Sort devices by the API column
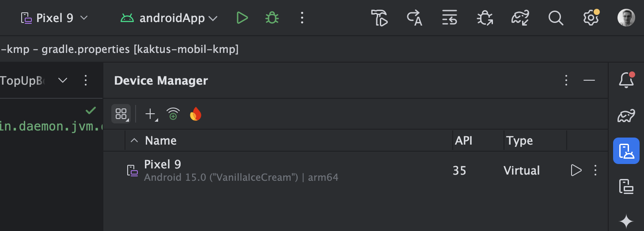 [464, 141]
